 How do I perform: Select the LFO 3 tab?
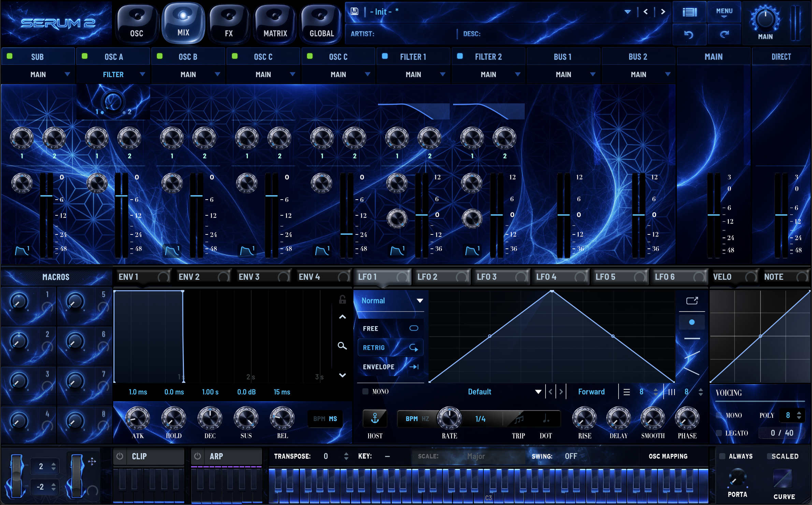click(502, 277)
